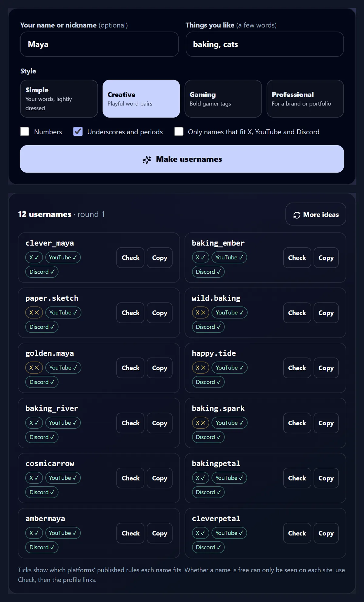
Task: Click the Things you like field
Action: click(x=265, y=44)
